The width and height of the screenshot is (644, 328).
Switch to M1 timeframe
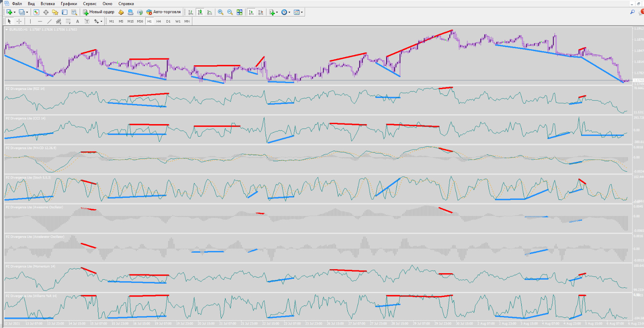111,21
